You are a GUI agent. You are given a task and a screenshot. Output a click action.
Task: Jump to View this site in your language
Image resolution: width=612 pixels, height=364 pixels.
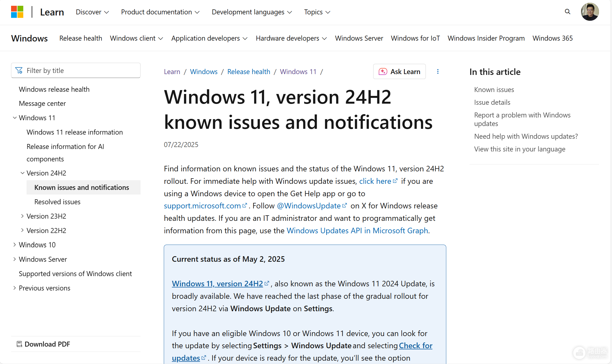point(520,149)
